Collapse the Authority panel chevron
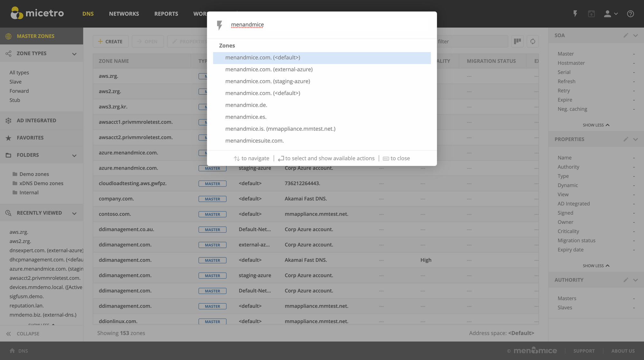Screen dimensions: 644x360 (636, 280)
